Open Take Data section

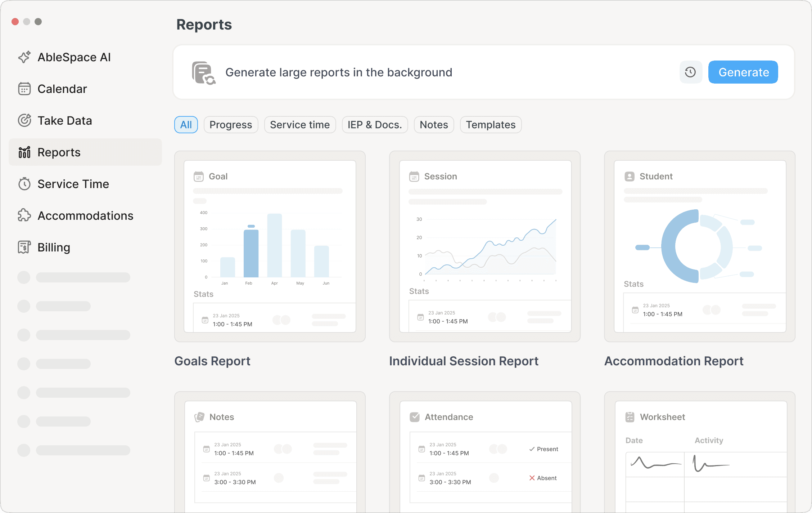(x=85, y=121)
